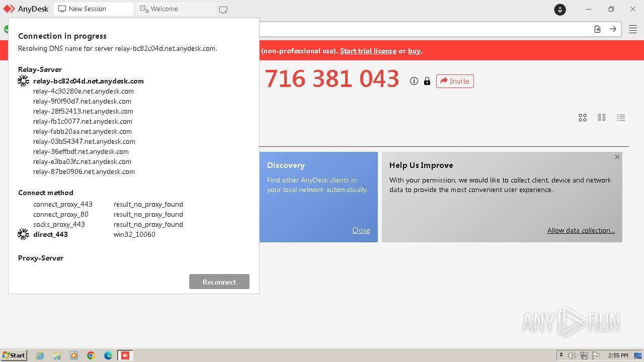
Task: Open the Action Center flag icon
Action: pos(596,355)
